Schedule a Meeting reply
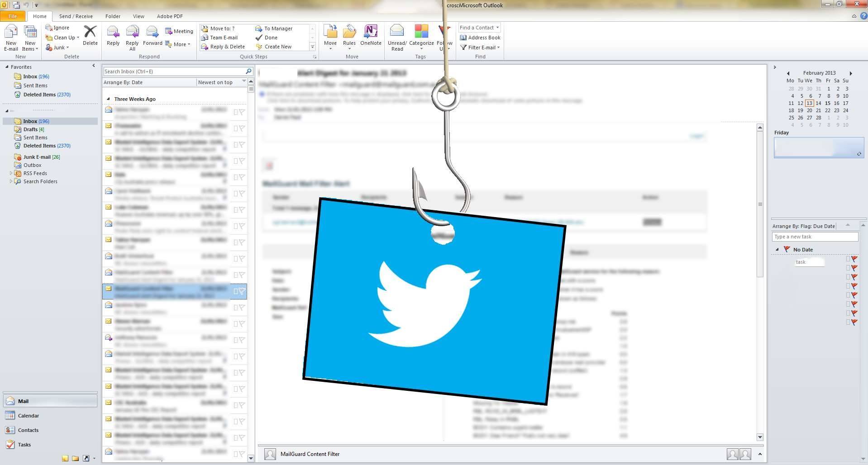Image resolution: width=868 pixels, height=465 pixels. pyautogui.click(x=179, y=31)
